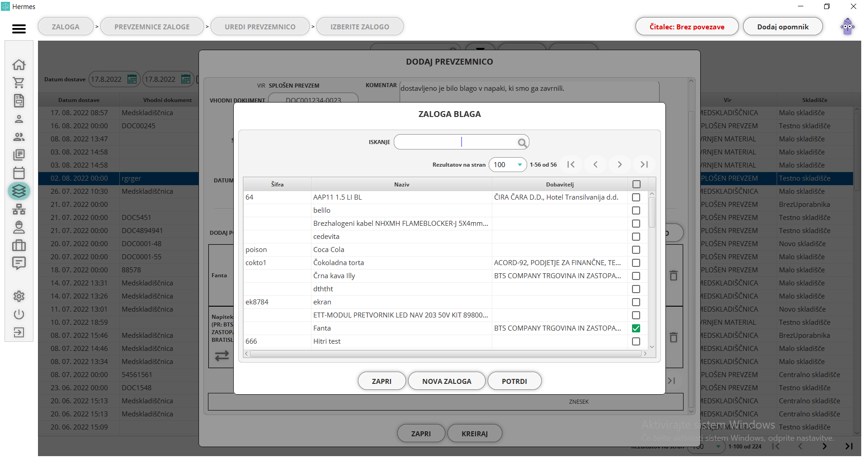Image resolution: width=868 pixels, height=462 pixels.
Task: Open the people group sidebar icon
Action: point(19,137)
